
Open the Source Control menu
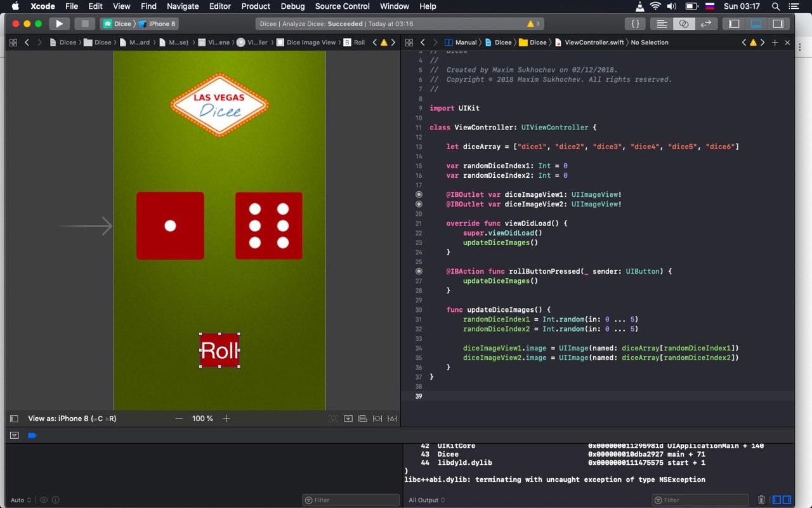pyautogui.click(x=343, y=6)
